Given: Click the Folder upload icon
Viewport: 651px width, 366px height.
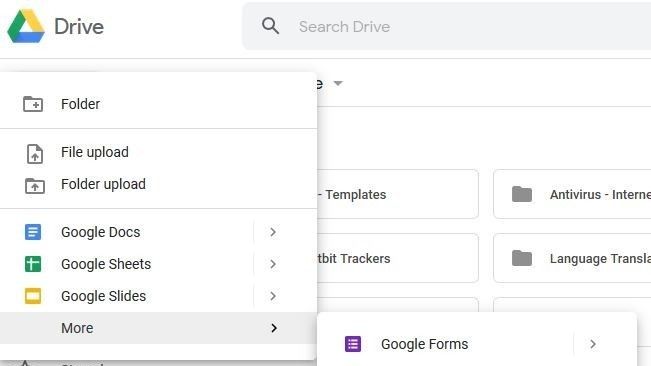Looking at the screenshot, I should click(35, 185).
